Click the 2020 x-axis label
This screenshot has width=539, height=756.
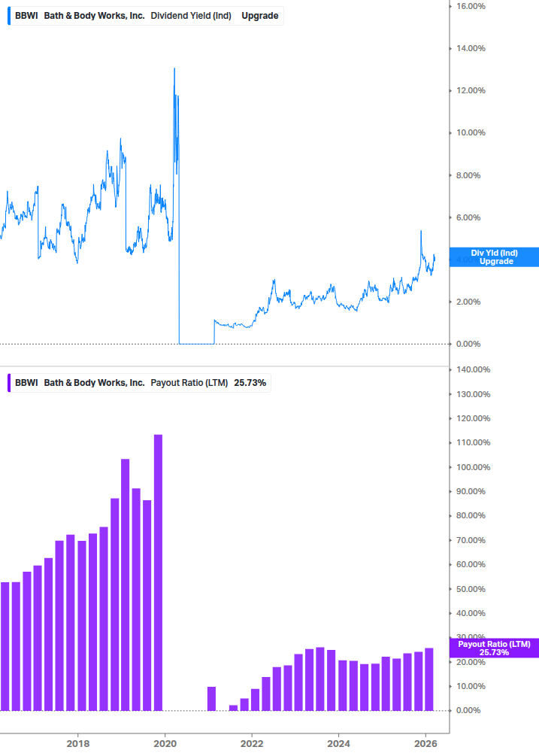click(x=165, y=743)
